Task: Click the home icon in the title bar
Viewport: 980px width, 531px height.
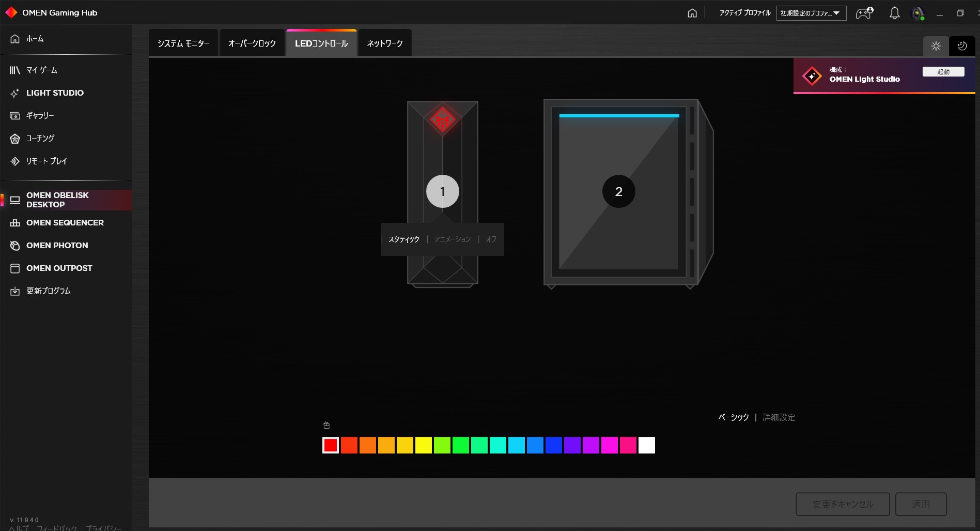Action: click(692, 13)
